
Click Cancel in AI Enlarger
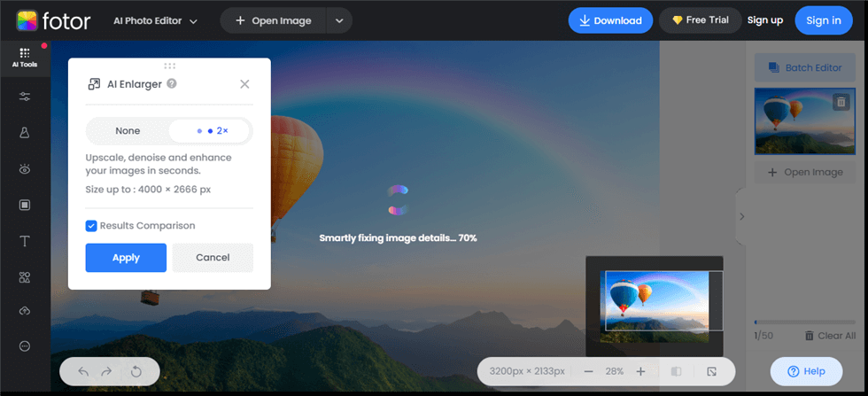tap(213, 258)
